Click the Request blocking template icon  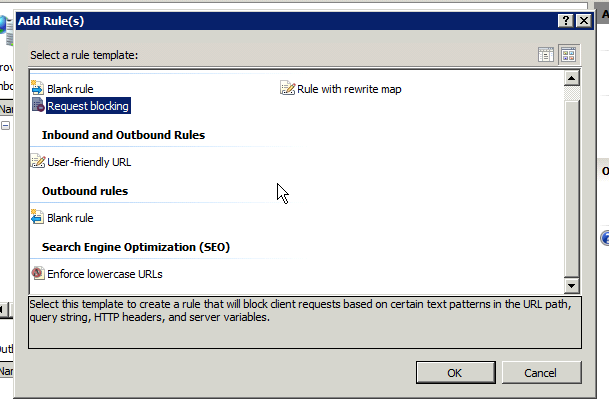tap(38, 105)
